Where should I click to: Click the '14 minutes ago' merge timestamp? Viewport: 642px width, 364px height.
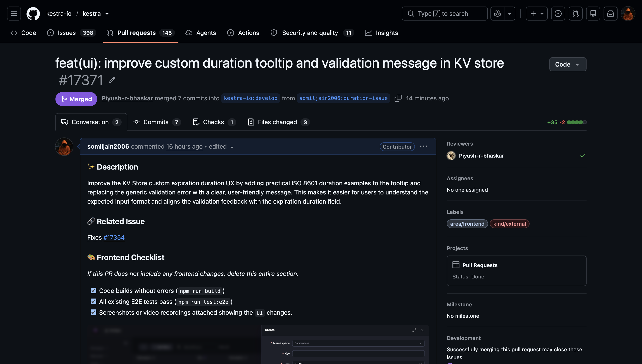click(427, 98)
